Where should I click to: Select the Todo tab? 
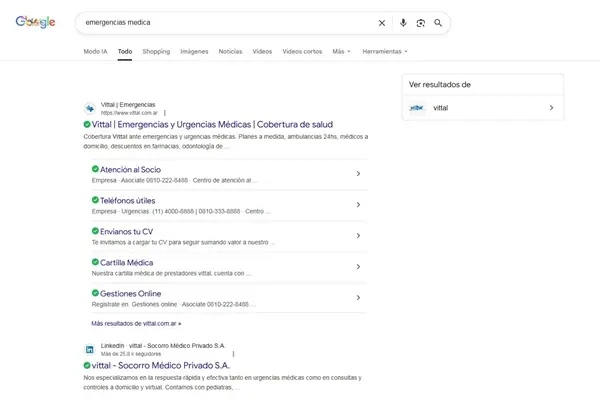pos(125,51)
